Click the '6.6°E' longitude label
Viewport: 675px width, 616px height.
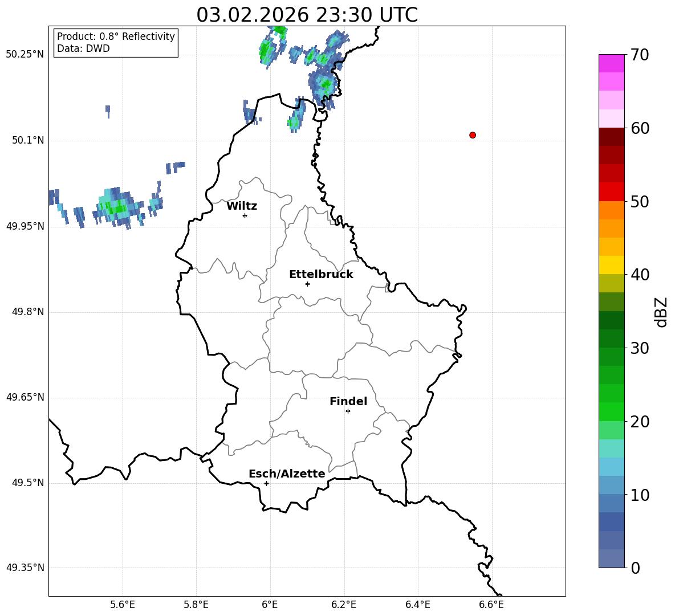click(491, 605)
